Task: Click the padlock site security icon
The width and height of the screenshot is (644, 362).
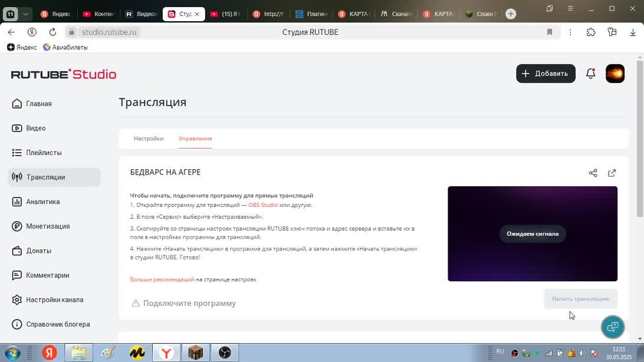Action: point(71,32)
